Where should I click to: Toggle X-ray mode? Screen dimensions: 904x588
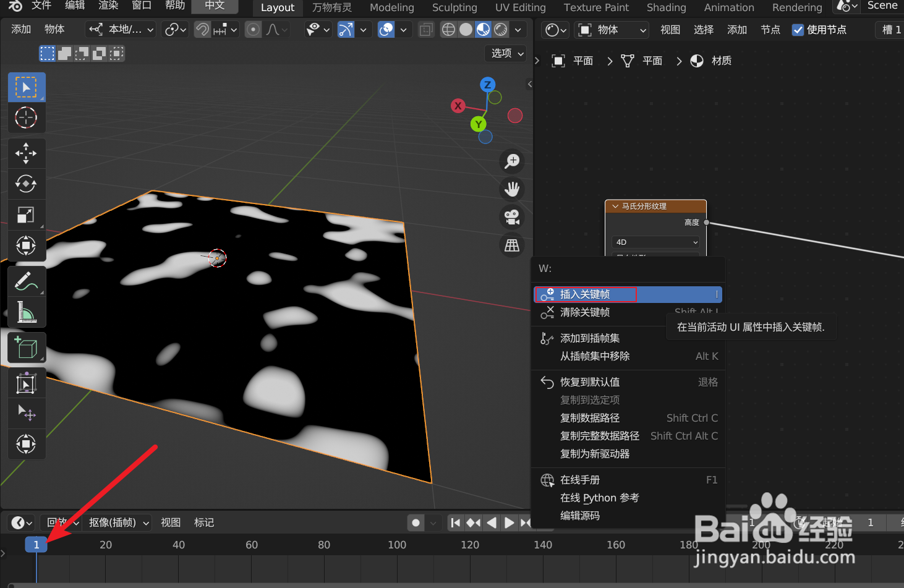pos(426,29)
